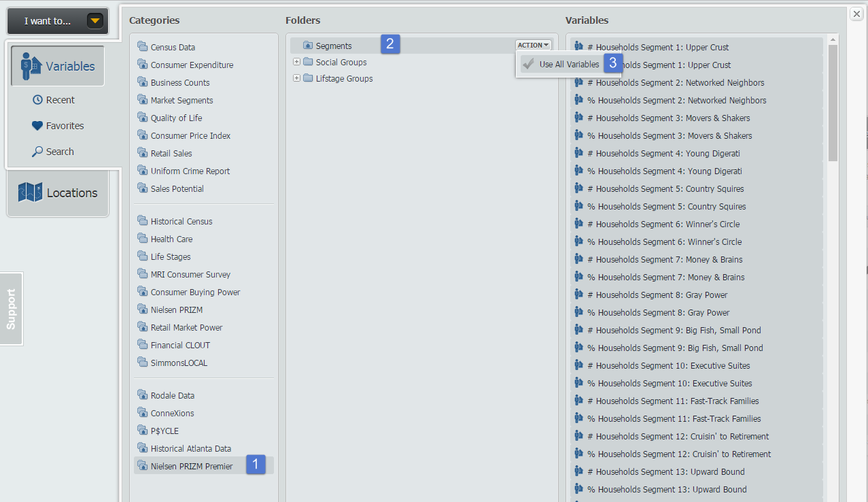Click the Favorites heart icon
This screenshot has height=502, width=868.
point(37,126)
